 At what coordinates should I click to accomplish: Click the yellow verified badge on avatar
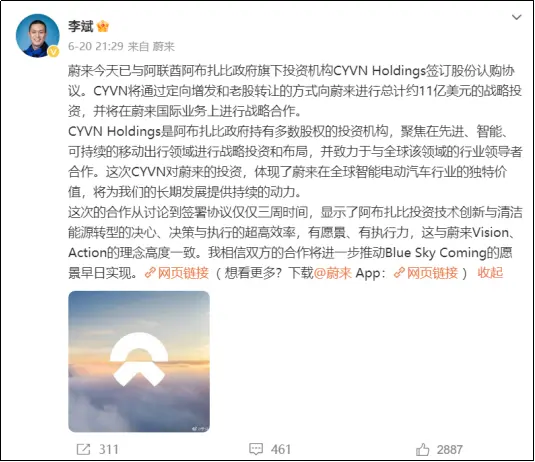[54, 52]
